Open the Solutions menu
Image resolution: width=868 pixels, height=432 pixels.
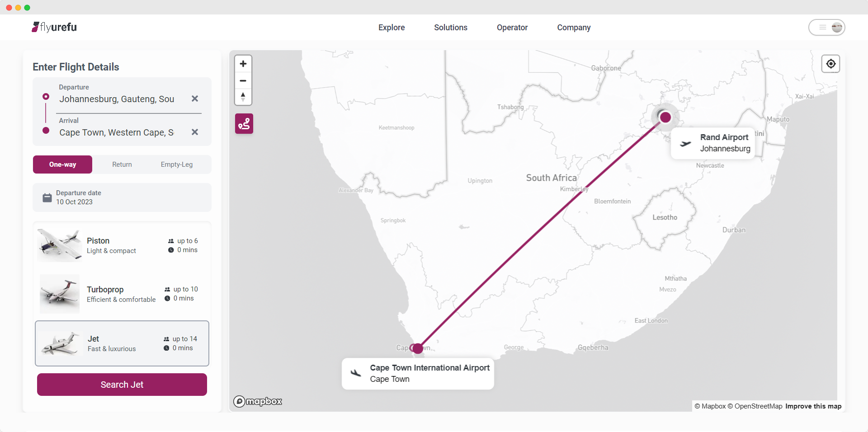[451, 28]
